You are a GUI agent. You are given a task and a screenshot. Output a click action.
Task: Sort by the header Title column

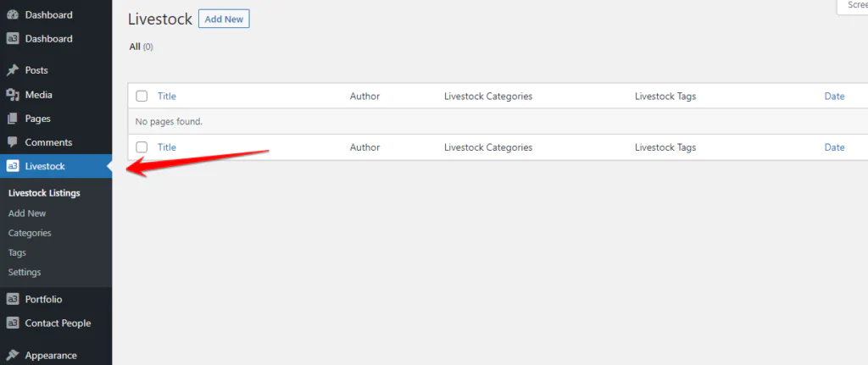167,96
